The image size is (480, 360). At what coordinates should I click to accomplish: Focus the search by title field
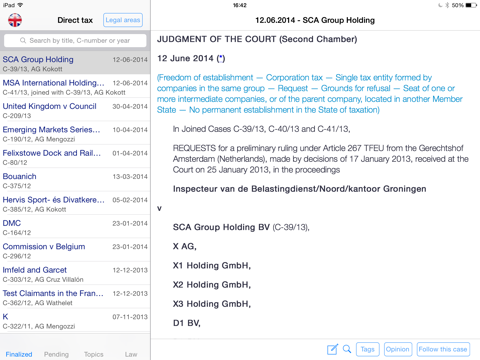(x=75, y=40)
